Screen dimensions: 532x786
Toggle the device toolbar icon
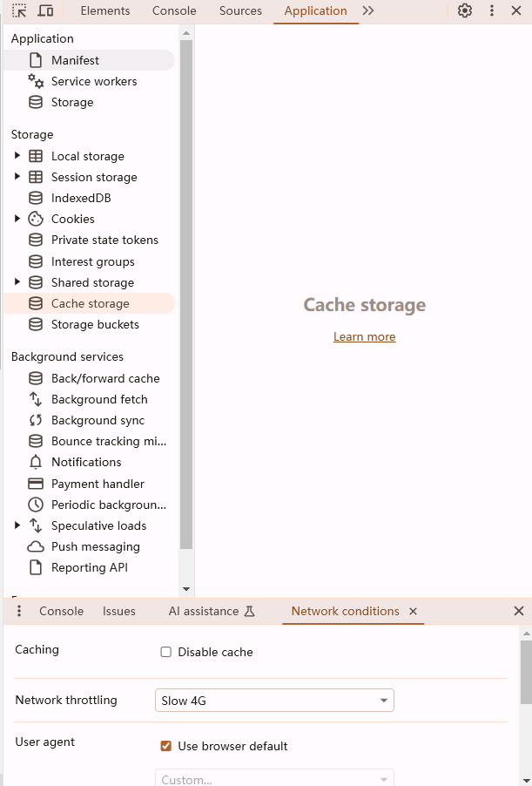point(45,10)
